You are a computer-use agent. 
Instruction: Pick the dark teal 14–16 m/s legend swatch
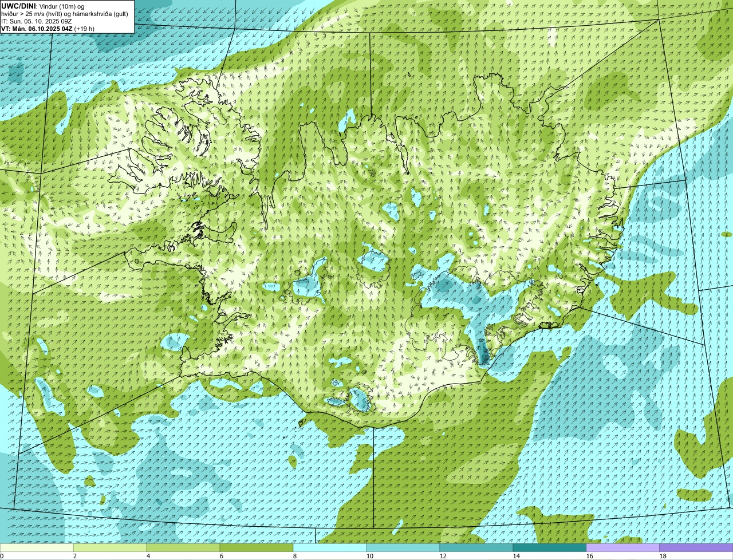pos(550,548)
